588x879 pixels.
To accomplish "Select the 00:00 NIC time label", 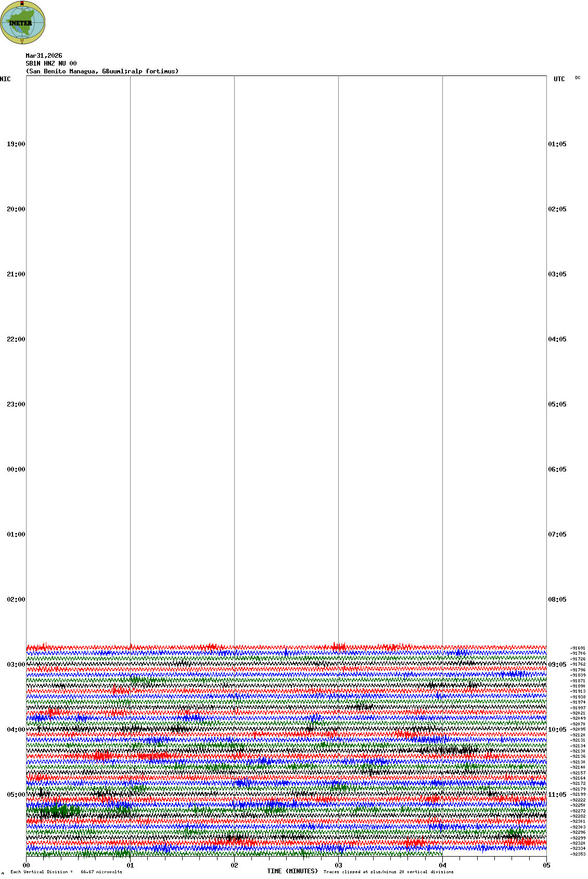I will pos(16,469).
